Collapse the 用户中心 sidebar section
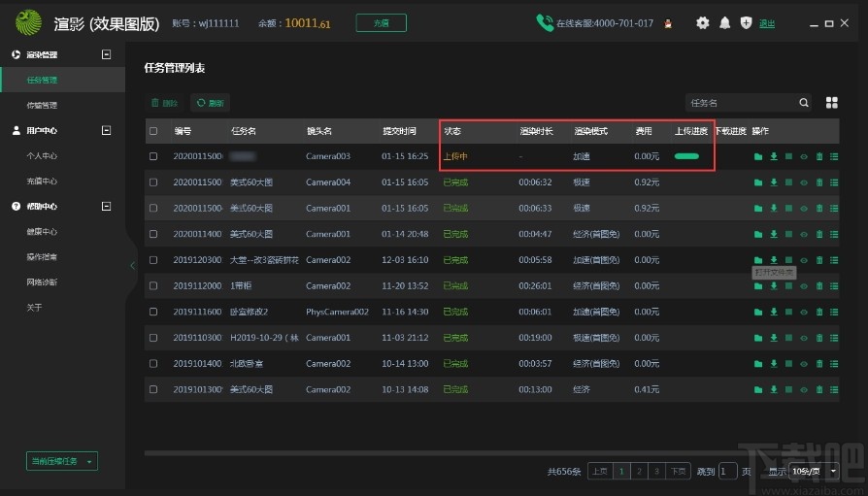Image resolution: width=868 pixels, height=496 pixels. [106, 130]
